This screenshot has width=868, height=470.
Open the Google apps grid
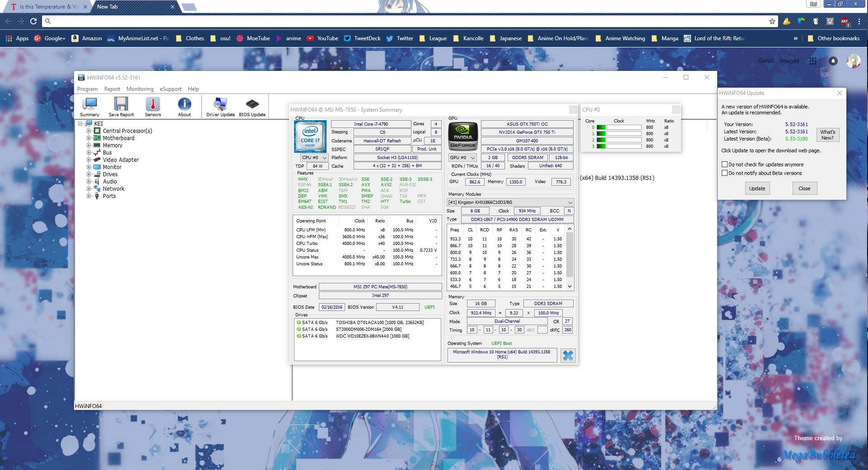(x=813, y=61)
